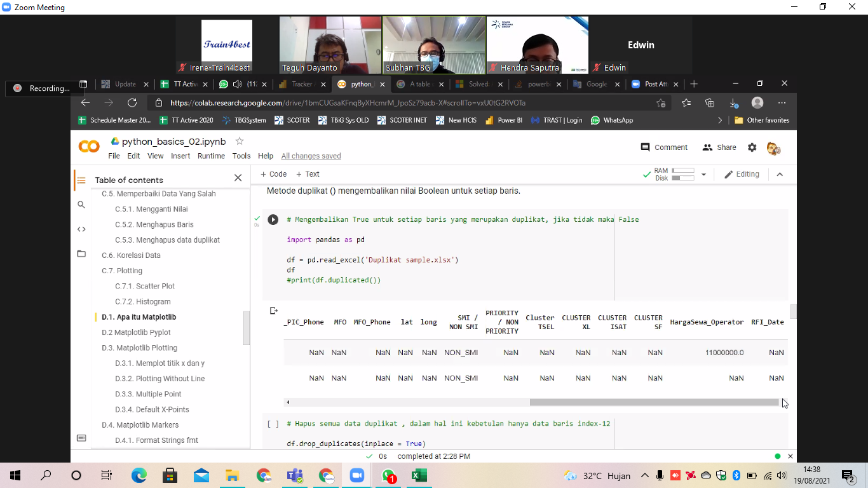The height and width of the screenshot is (488, 868).
Task: Close the Table of contents panel
Action: click(238, 178)
